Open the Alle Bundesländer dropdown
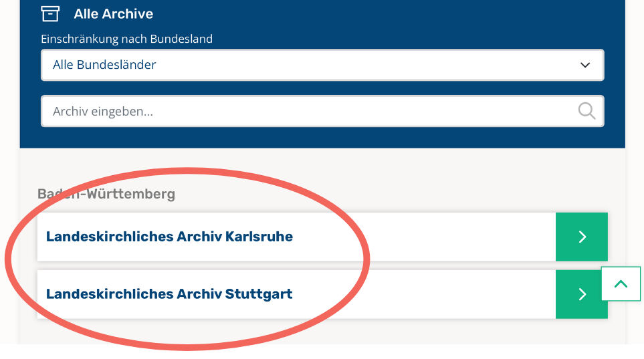644x359 pixels. (x=322, y=65)
